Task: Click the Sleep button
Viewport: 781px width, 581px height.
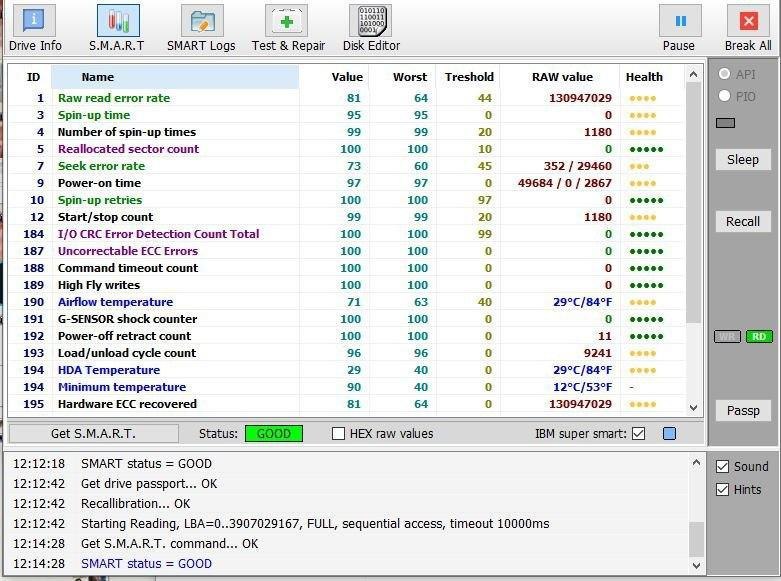Action: [x=743, y=159]
